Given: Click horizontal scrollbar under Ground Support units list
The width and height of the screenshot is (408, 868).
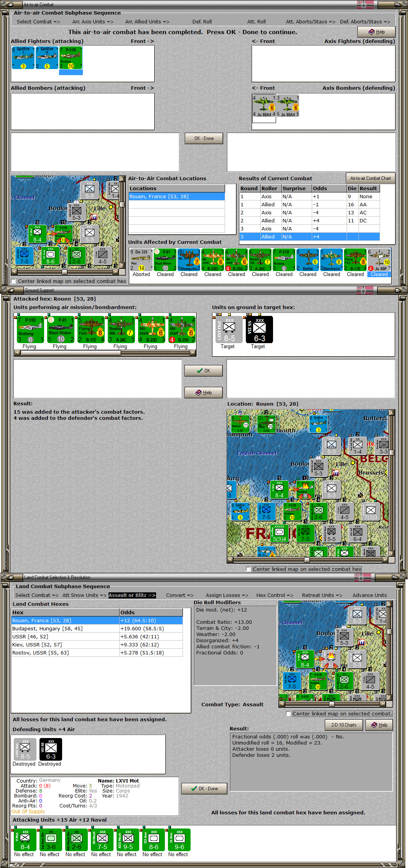Looking at the screenshot, I should [105, 353].
